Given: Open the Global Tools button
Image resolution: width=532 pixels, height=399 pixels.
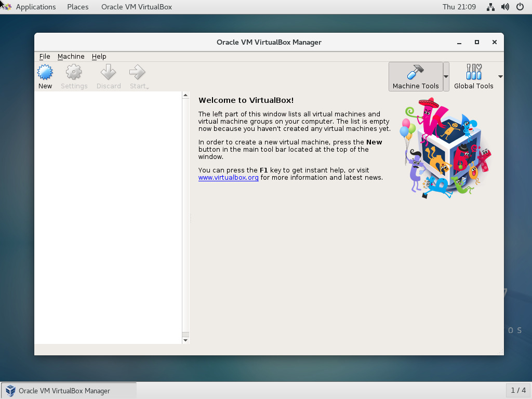Looking at the screenshot, I should tap(474, 77).
